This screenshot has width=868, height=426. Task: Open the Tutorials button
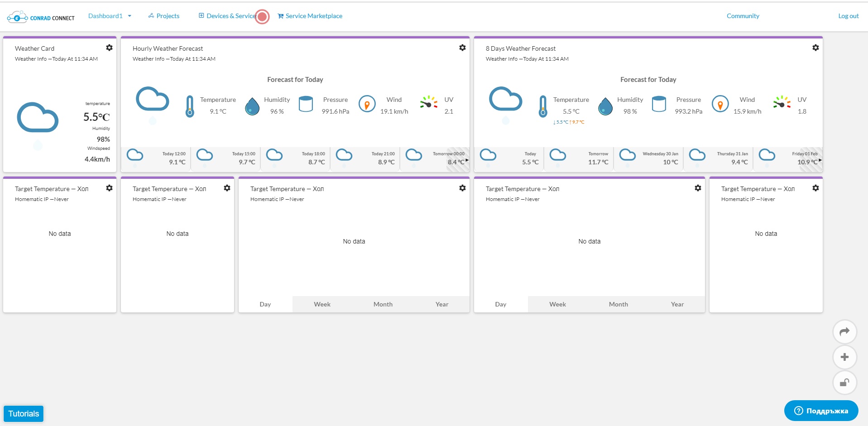click(x=24, y=413)
